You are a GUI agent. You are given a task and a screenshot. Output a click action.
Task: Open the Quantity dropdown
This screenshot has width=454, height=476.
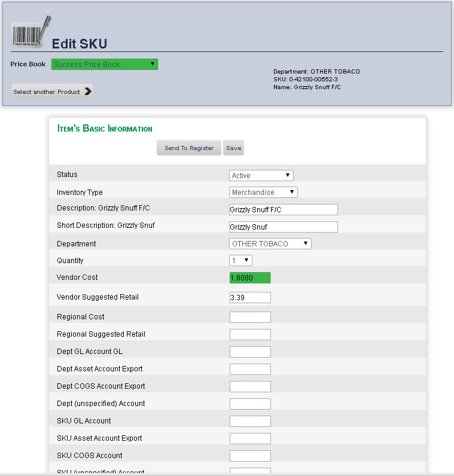tap(241, 261)
